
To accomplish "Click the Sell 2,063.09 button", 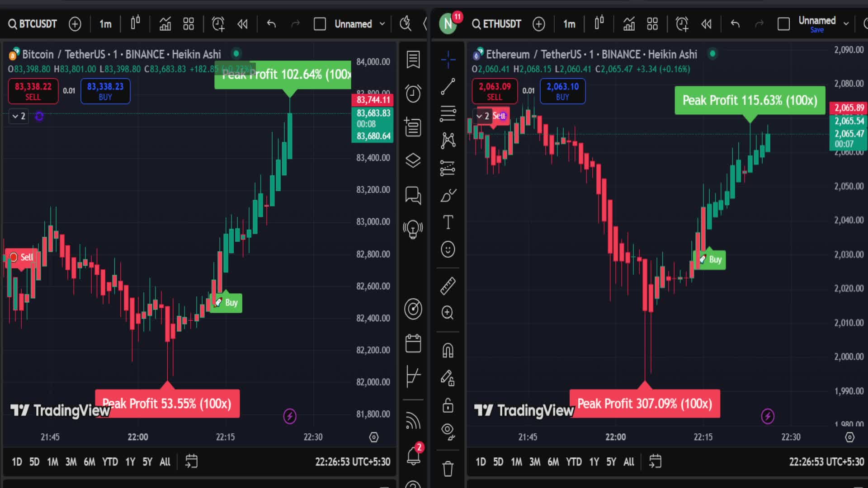I will click(495, 91).
